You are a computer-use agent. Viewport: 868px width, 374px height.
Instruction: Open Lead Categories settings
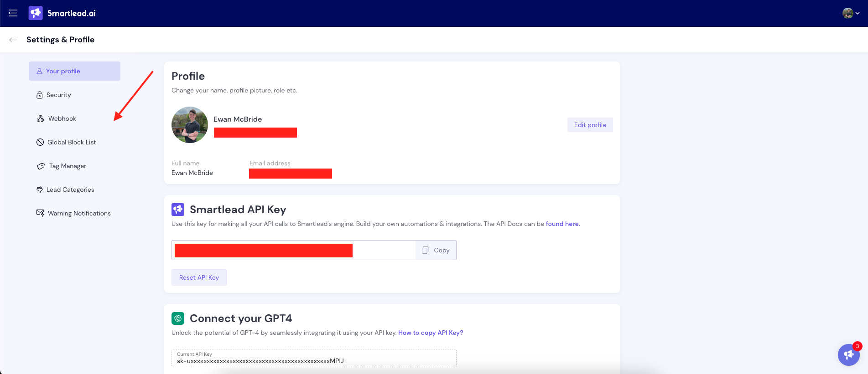coord(70,190)
